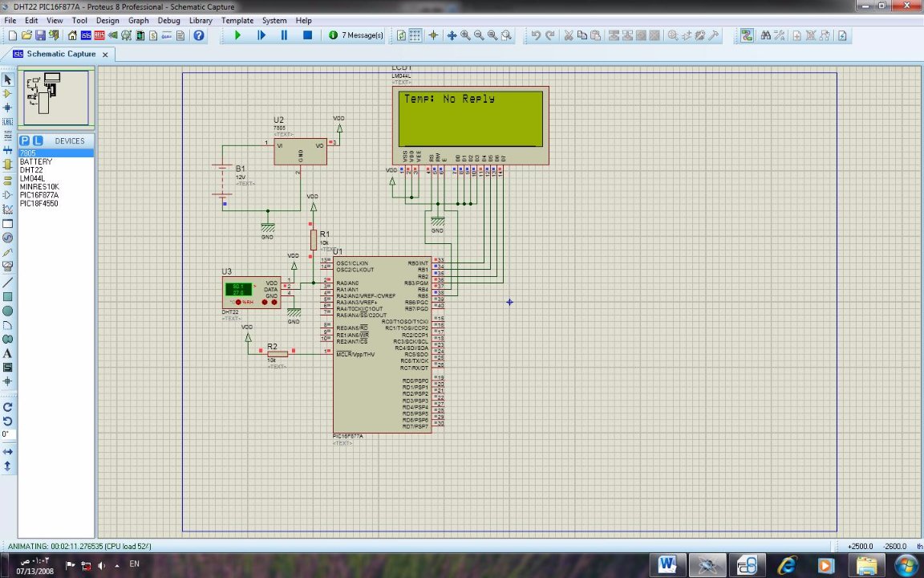Open Internet Explorer from the taskbar
Screen dimensions: 924x578
(x=788, y=565)
